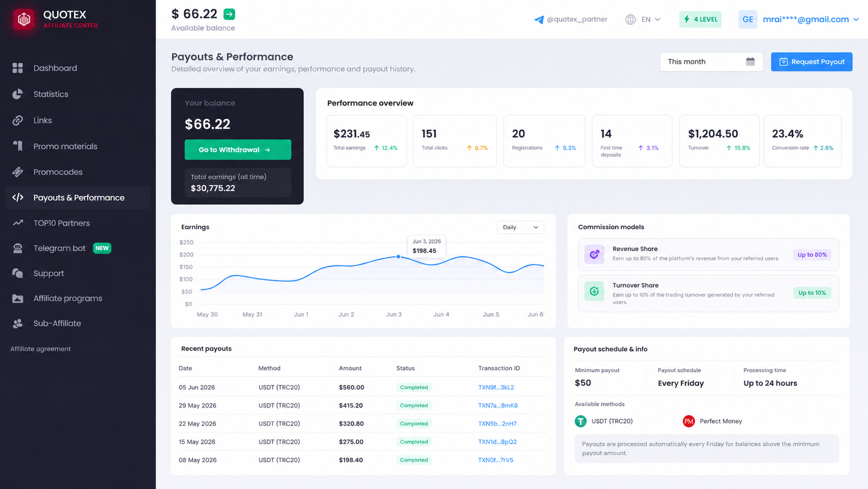The width and height of the screenshot is (868, 489).
Task: Click the Jun 3 data point on earnings chart
Action: point(398,257)
